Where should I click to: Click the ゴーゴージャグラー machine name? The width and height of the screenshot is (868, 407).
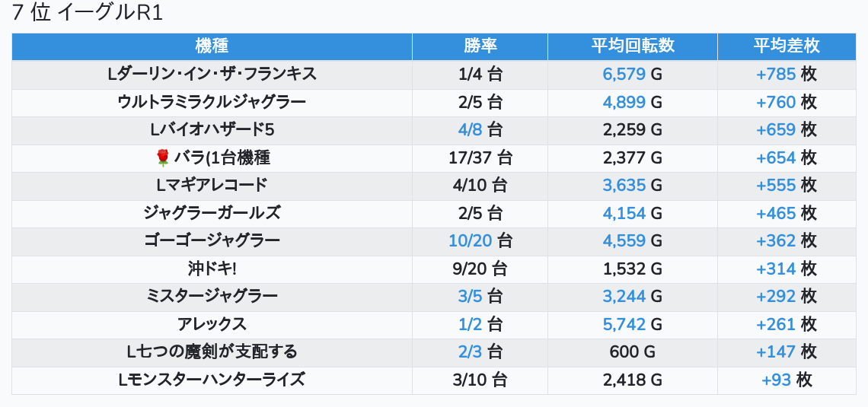pos(212,241)
